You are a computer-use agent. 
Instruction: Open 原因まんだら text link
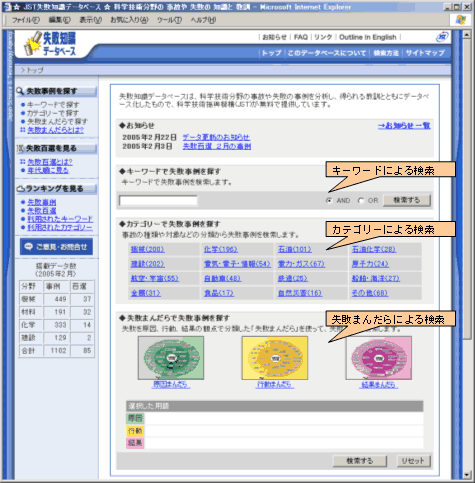click(171, 384)
